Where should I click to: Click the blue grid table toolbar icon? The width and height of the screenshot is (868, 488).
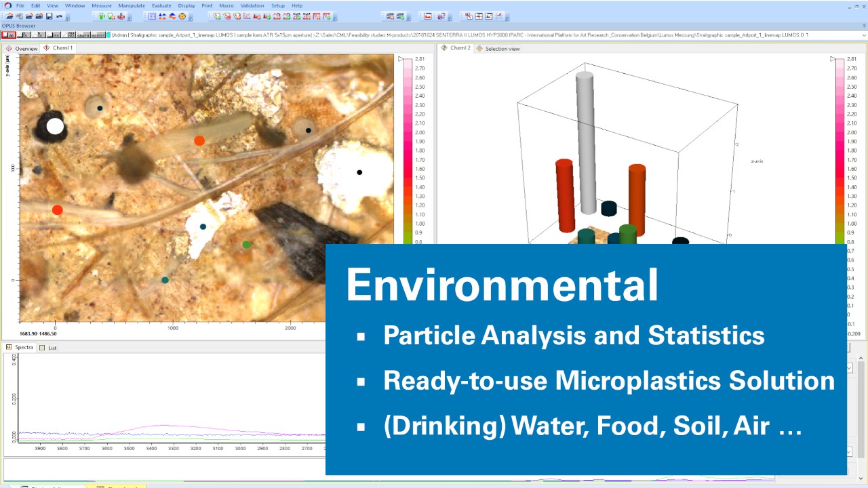(x=152, y=16)
